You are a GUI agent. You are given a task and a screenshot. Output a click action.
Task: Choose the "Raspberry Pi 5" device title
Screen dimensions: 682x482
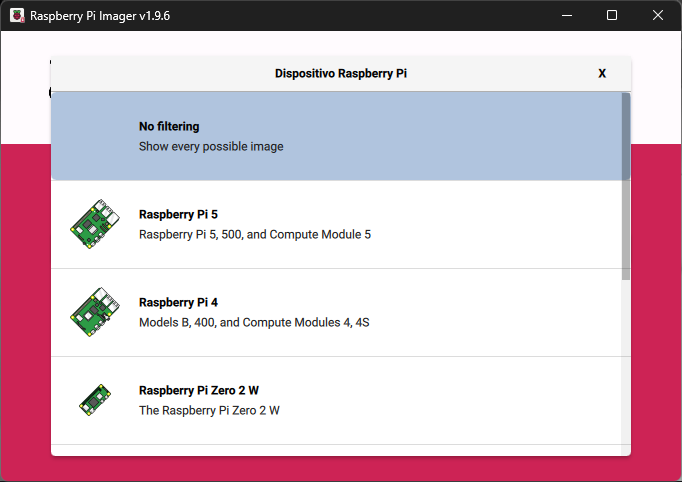[179, 215]
